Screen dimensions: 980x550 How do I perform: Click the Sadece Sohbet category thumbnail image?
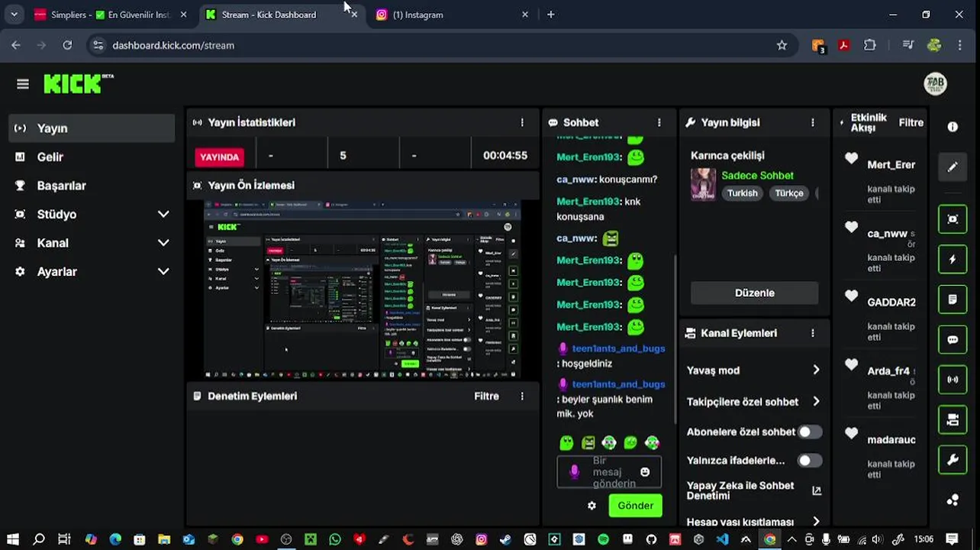pyautogui.click(x=703, y=184)
